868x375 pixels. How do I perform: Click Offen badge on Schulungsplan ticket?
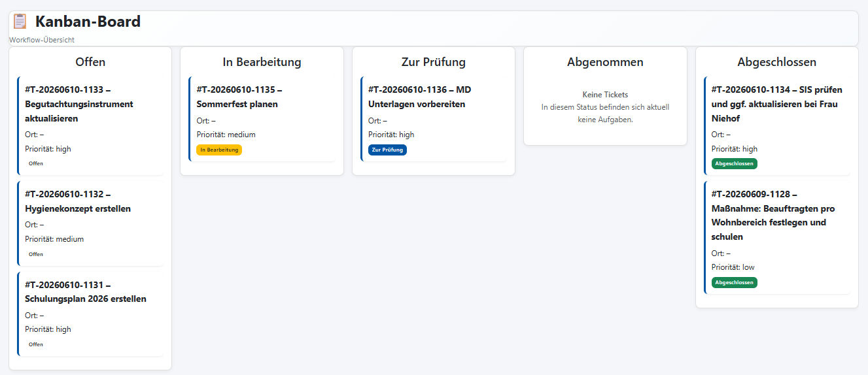coord(35,344)
